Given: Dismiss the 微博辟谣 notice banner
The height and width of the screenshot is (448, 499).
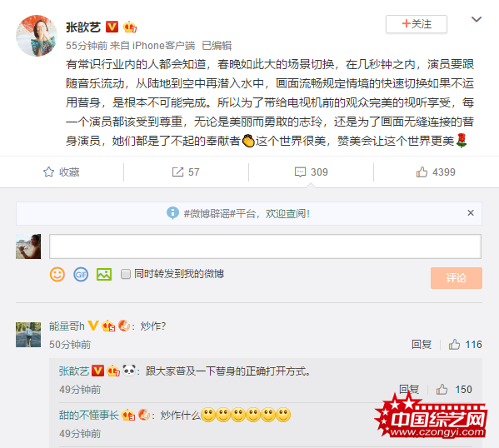Looking at the screenshot, I should (471, 213).
